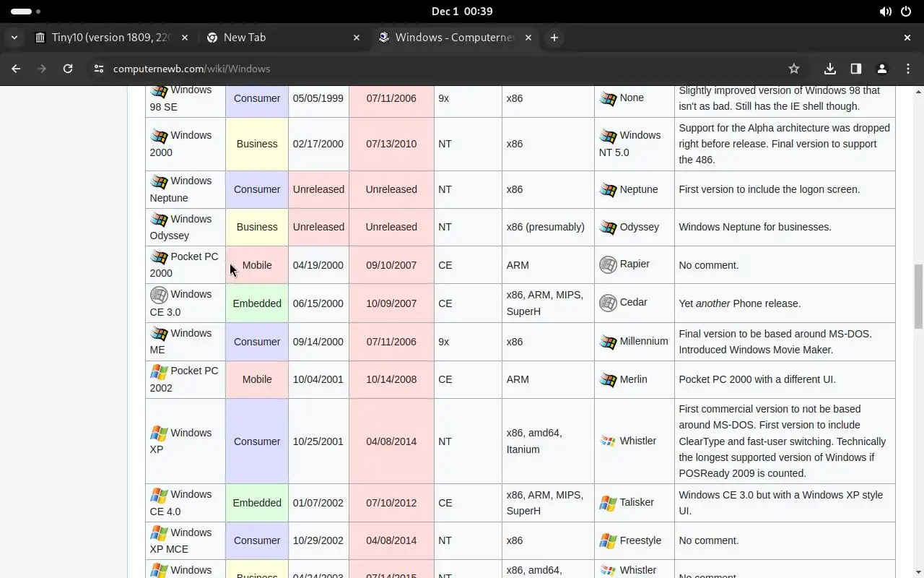Close the New Tab tab
The height and width of the screenshot is (578, 924).
(357, 38)
